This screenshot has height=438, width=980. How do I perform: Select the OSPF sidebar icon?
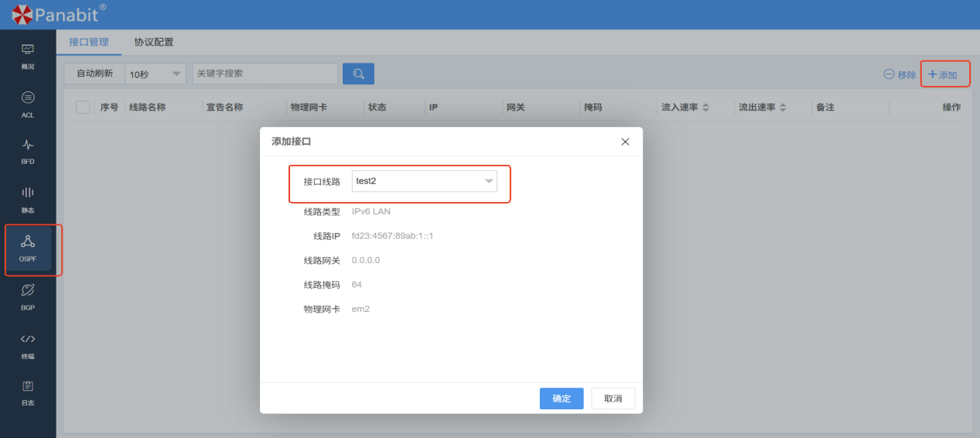[x=28, y=248]
